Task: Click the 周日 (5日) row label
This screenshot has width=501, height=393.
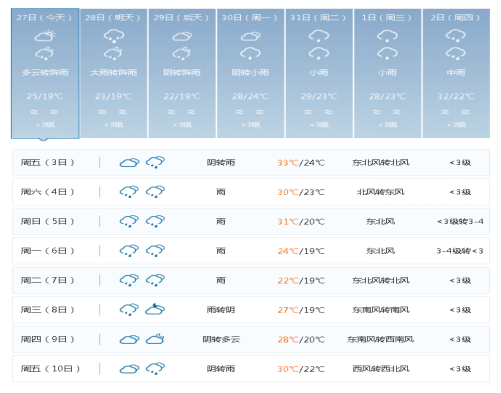Action: (x=47, y=221)
